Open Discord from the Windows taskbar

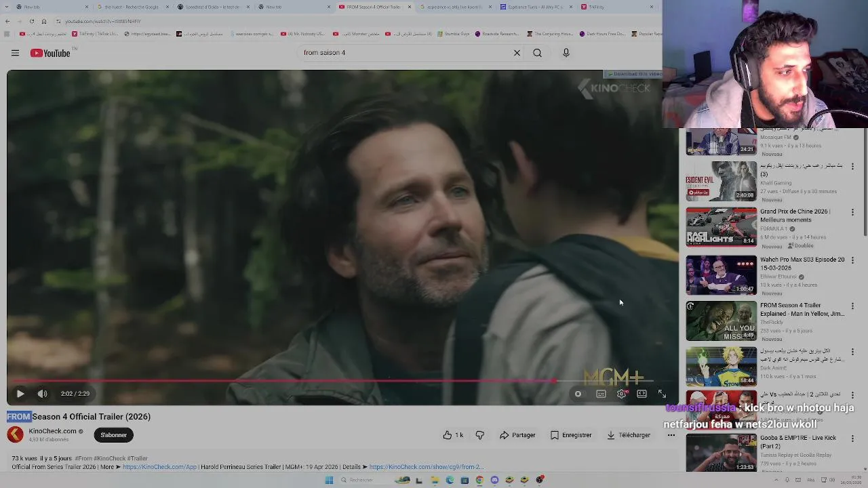(x=494, y=480)
